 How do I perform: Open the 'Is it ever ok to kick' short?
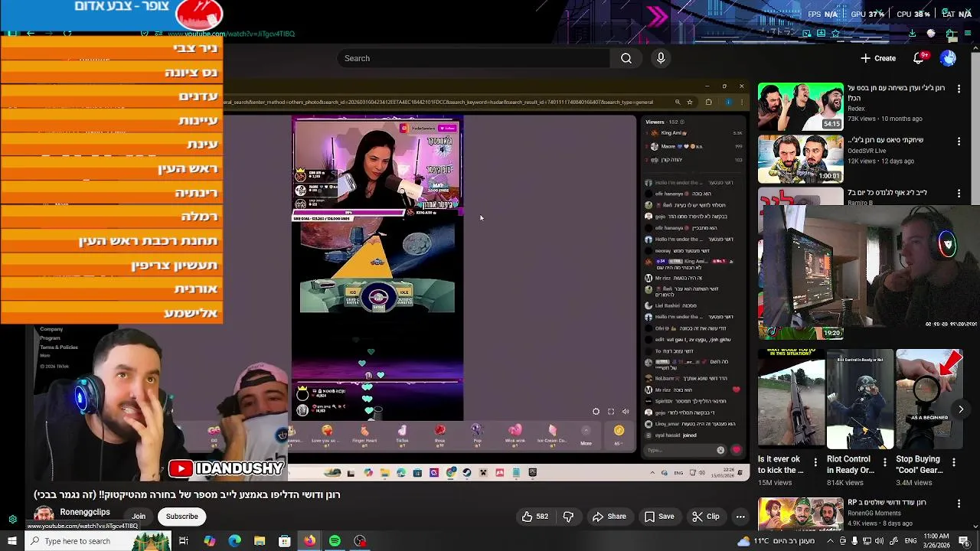click(x=791, y=399)
